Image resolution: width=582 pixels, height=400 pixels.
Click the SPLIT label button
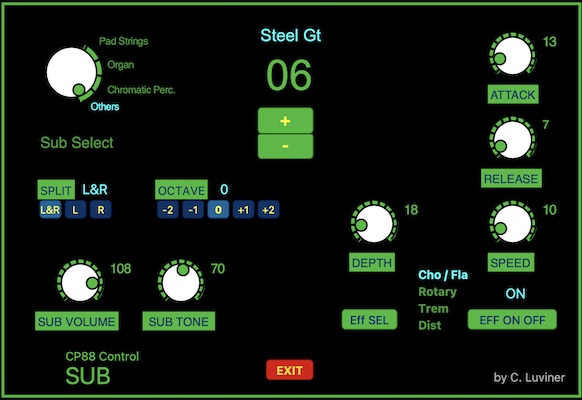point(56,190)
